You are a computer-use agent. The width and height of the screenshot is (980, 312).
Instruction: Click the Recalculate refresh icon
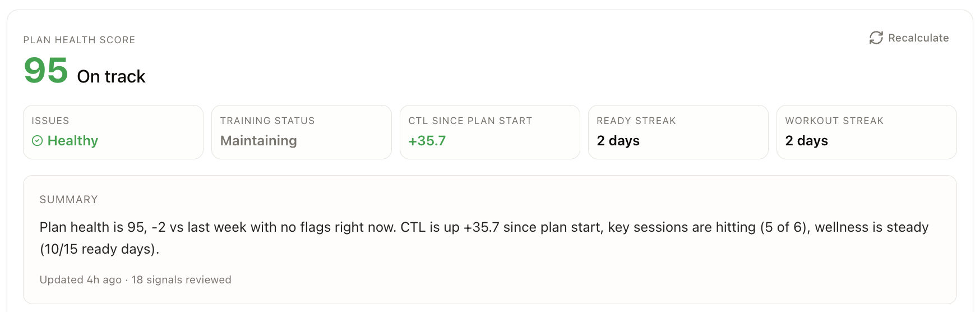coord(876,38)
